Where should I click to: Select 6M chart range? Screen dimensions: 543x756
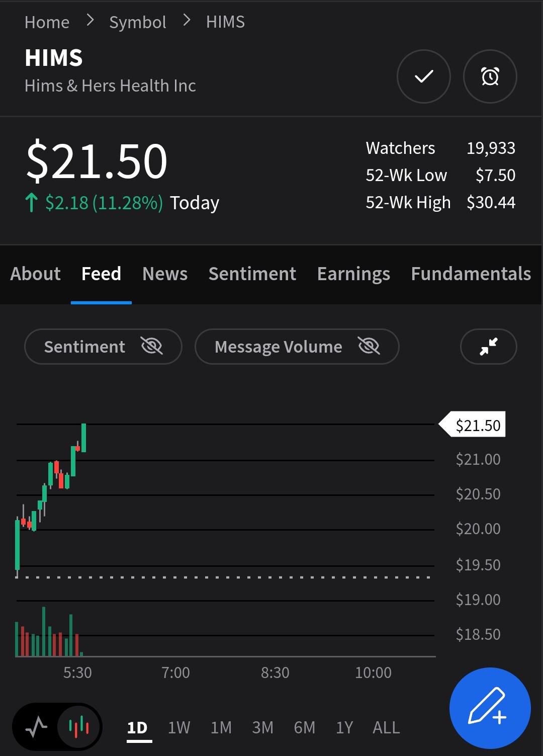(305, 728)
